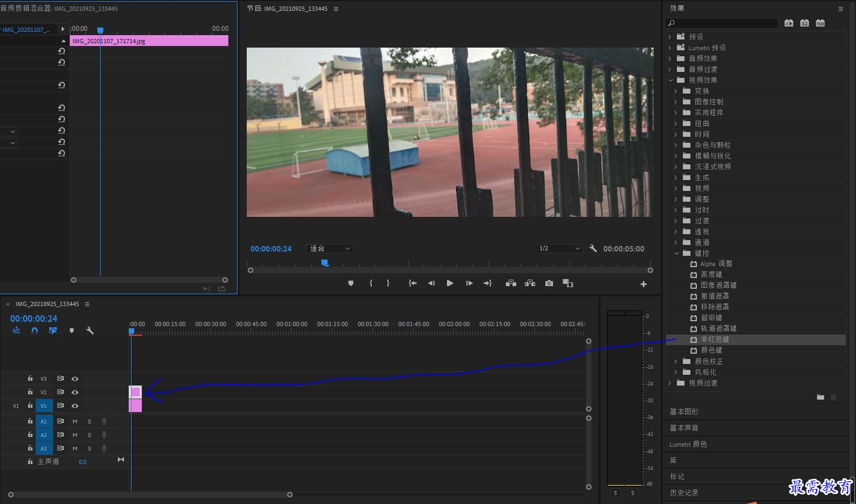The height and width of the screenshot is (504, 856).
Task: Filter YUV effects icon
Action: point(820,23)
